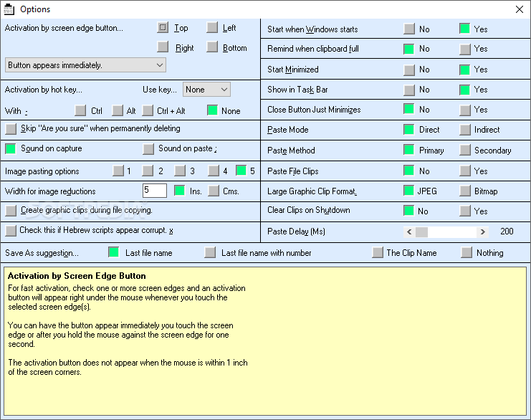Image resolution: width=531 pixels, height=420 pixels.
Task: Click the 'Paste Delay (Ms)' label
Action: point(296,232)
